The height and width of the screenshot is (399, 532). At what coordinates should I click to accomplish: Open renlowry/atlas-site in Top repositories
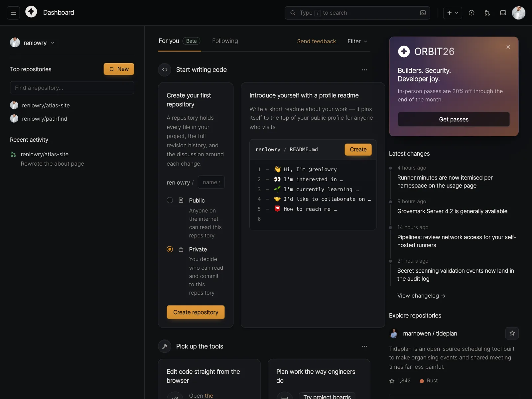coord(46,105)
